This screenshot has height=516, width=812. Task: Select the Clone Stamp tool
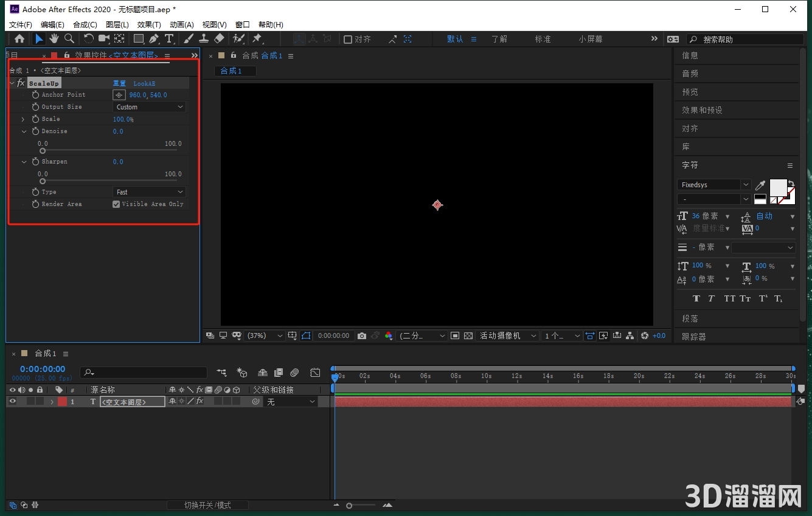[x=204, y=39]
